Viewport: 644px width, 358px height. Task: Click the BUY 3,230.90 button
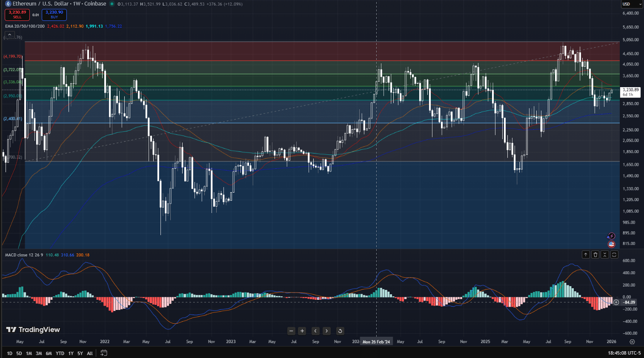pos(54,15)
